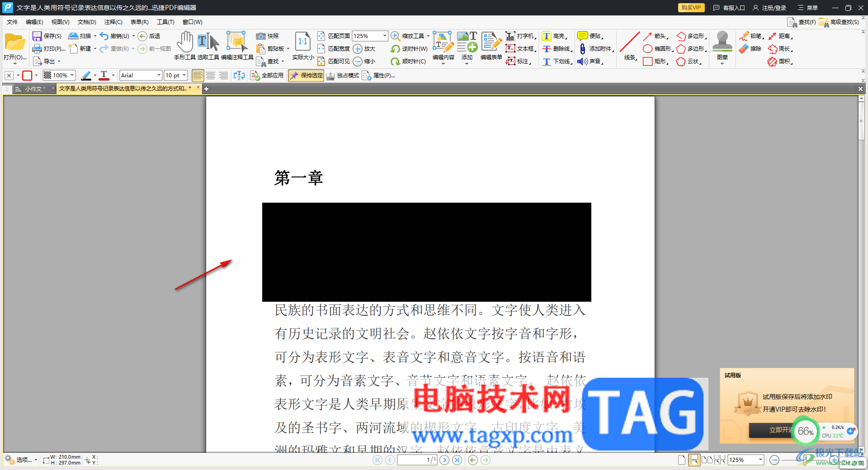868x470 pixels.
Task: Set left text alignment
Action: (198, 76)
